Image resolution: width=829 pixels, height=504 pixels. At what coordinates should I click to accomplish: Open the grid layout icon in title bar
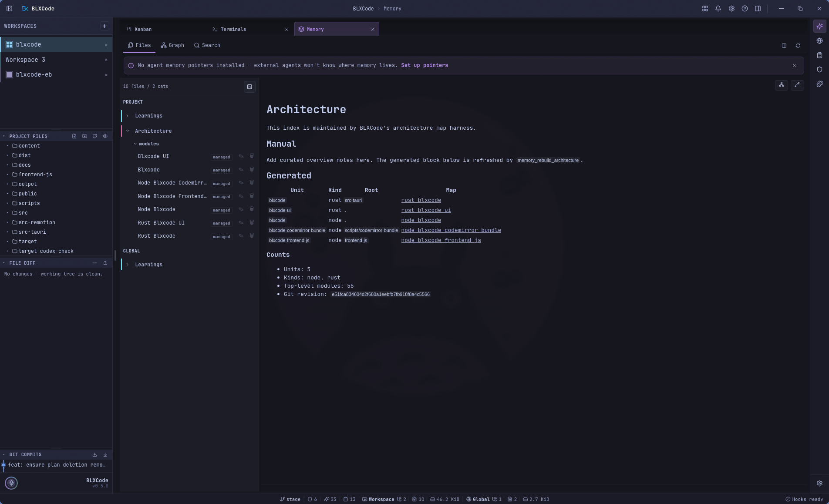(x=705, y=9)
